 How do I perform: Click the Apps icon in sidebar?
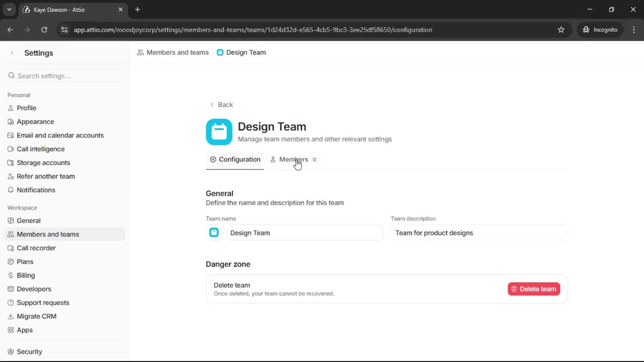[11, 330]
